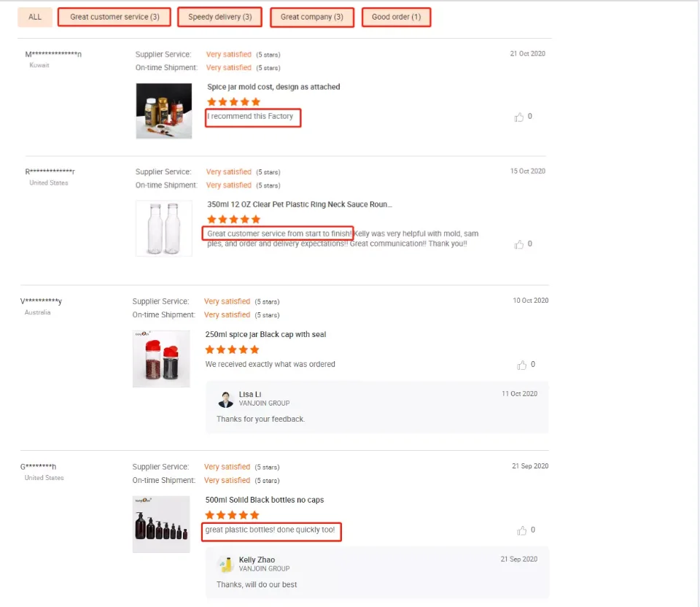
Task: Open the clear PET sauce bottle thumbnail
Action: [164, 228]
